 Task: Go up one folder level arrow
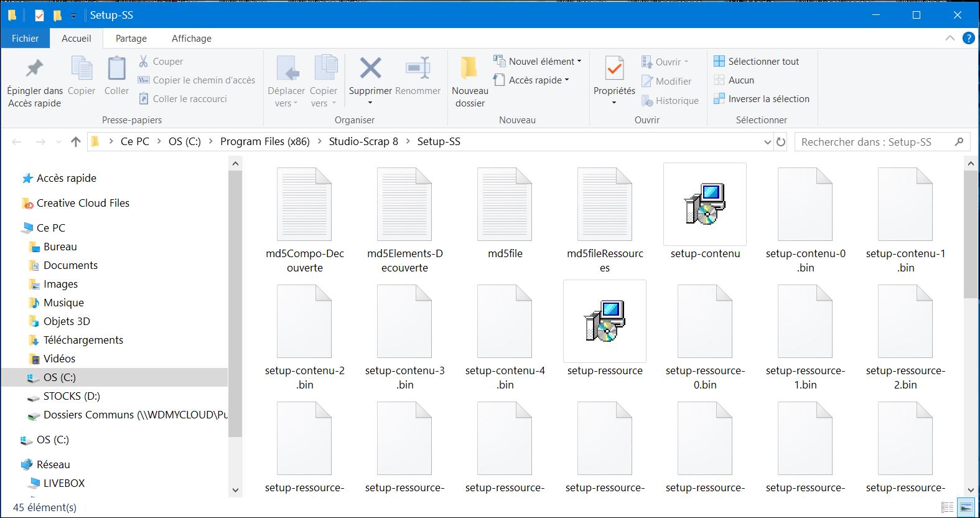(76, 142)
